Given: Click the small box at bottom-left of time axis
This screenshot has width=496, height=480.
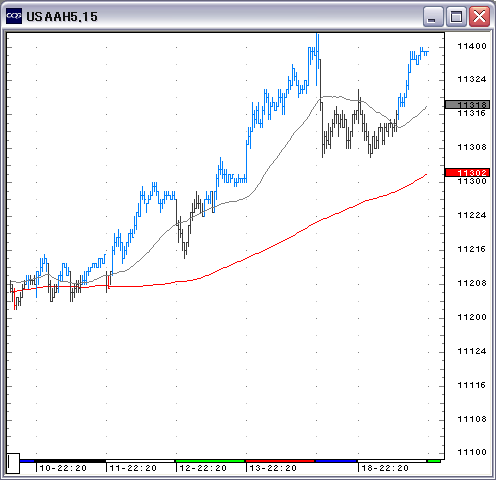Looking at the screenshot, I should (x=13, y=463).
